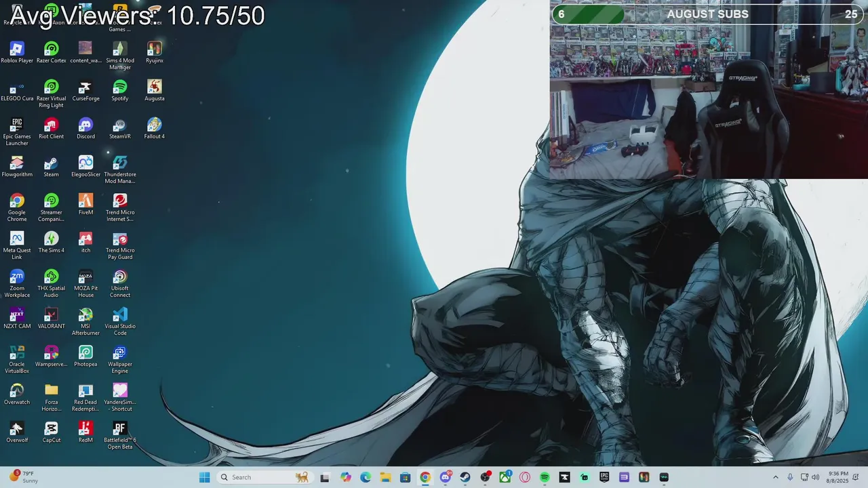The height and width of the screenshot is (488, 868).
Task: Open Microsoft Store from the taskbar
Action: 405,477
